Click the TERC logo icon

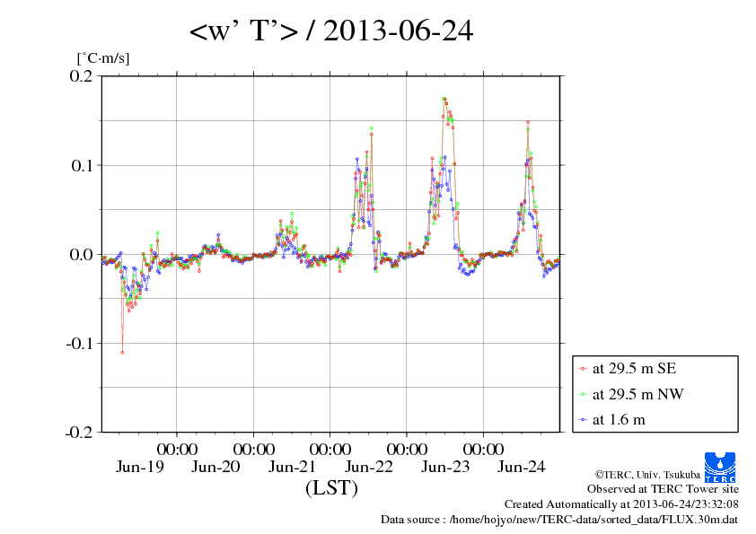point(720,468)
